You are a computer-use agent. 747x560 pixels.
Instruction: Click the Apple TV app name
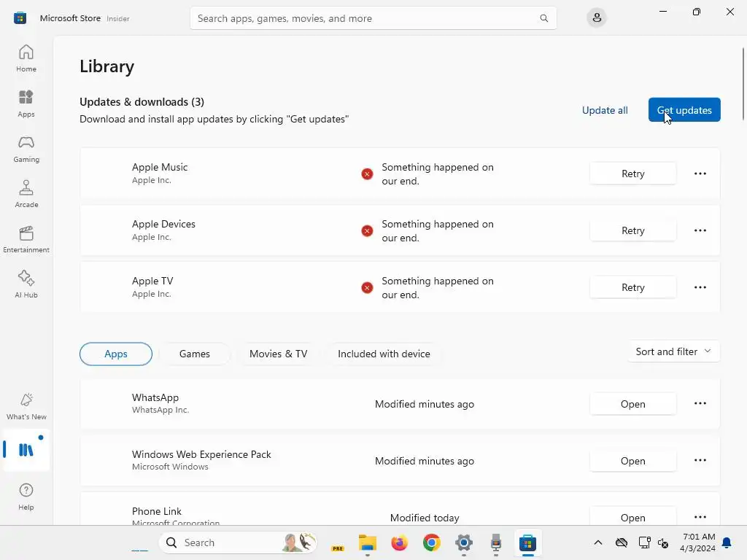(152, 281)
